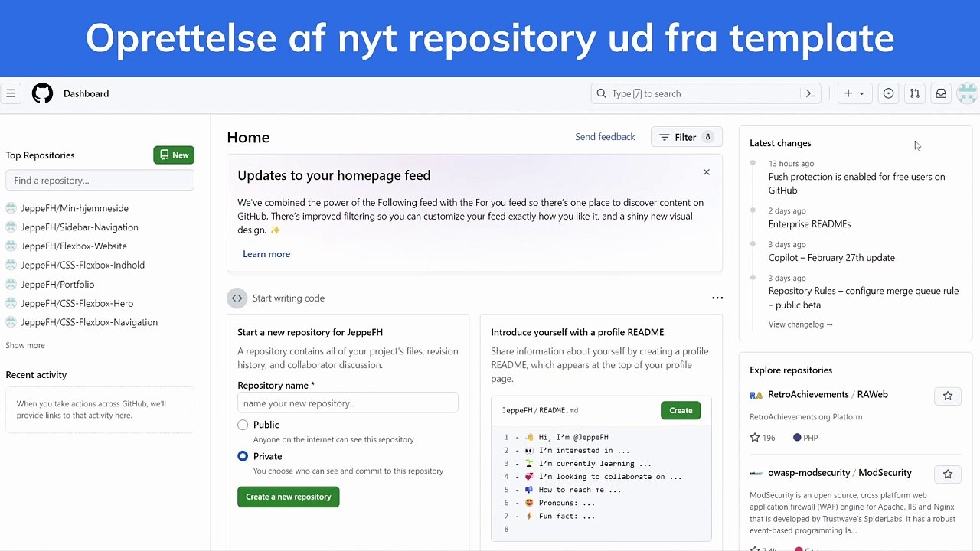This screenshot has width=980, height=551.
Task: Open the command palette icon in search bar
Action: 810,93
